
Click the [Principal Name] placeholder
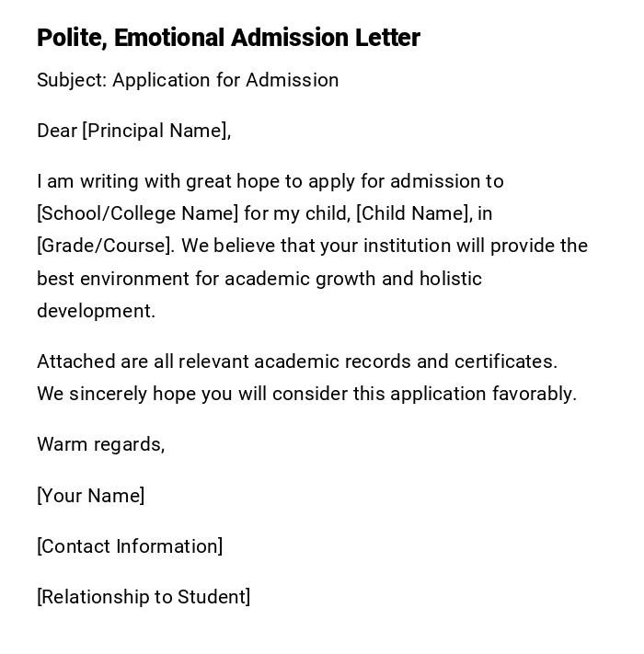[155, 131]
